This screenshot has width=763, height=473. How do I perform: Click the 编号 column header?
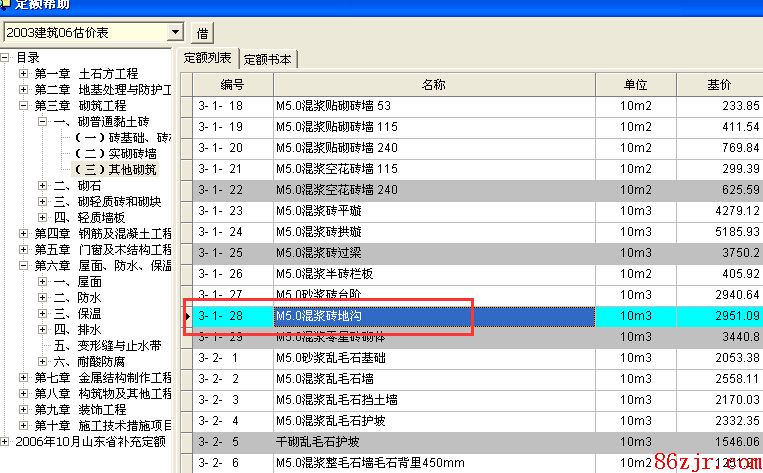(x=232, y=85)
